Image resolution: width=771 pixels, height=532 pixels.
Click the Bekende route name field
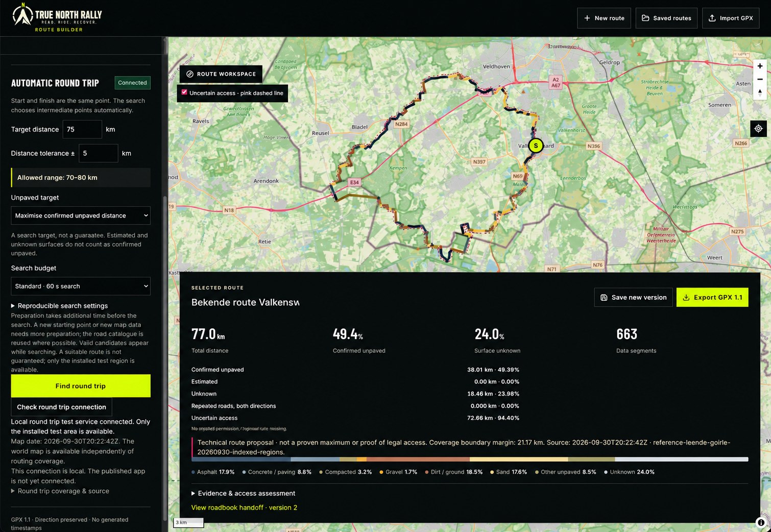click(245, 302)
